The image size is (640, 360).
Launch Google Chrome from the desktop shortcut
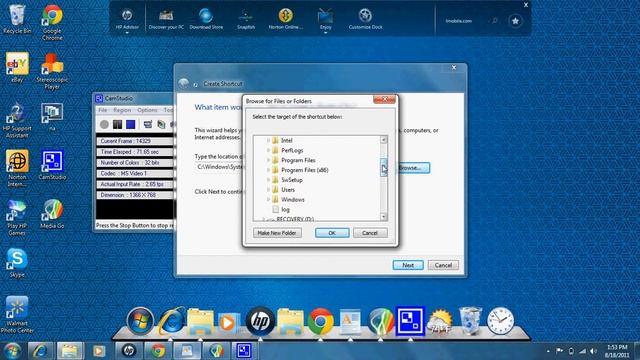(x=52, y=22)
